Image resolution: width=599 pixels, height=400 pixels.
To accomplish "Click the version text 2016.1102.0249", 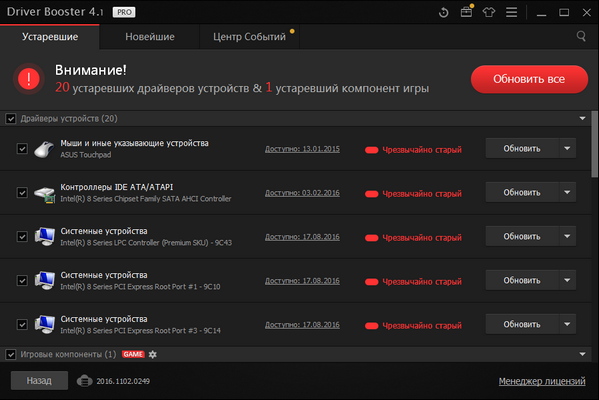I will (123, 381).
